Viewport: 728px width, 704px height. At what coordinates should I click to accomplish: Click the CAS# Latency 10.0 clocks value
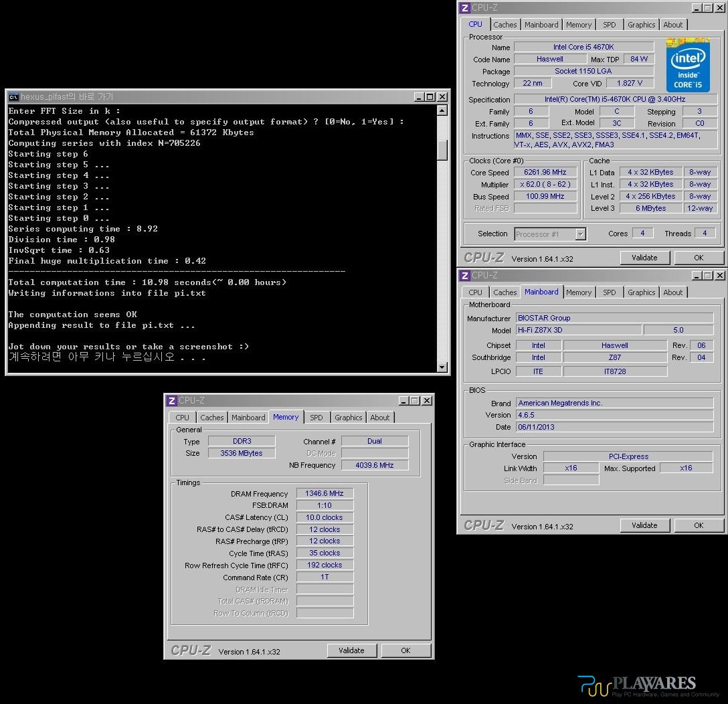(325, 518)
